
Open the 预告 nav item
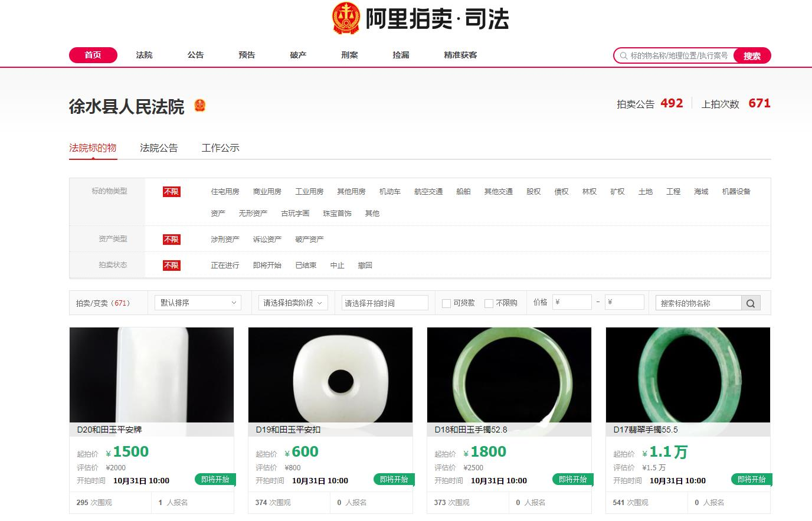[247, 55]
